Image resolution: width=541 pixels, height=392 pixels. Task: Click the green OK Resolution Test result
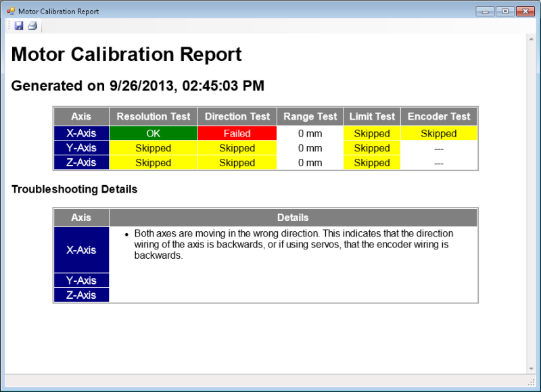(x=153, y=133)
